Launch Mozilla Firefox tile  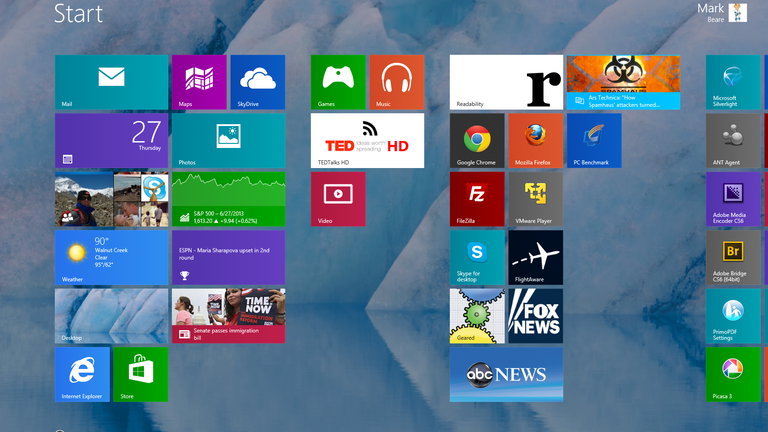[x=536, y=141]
